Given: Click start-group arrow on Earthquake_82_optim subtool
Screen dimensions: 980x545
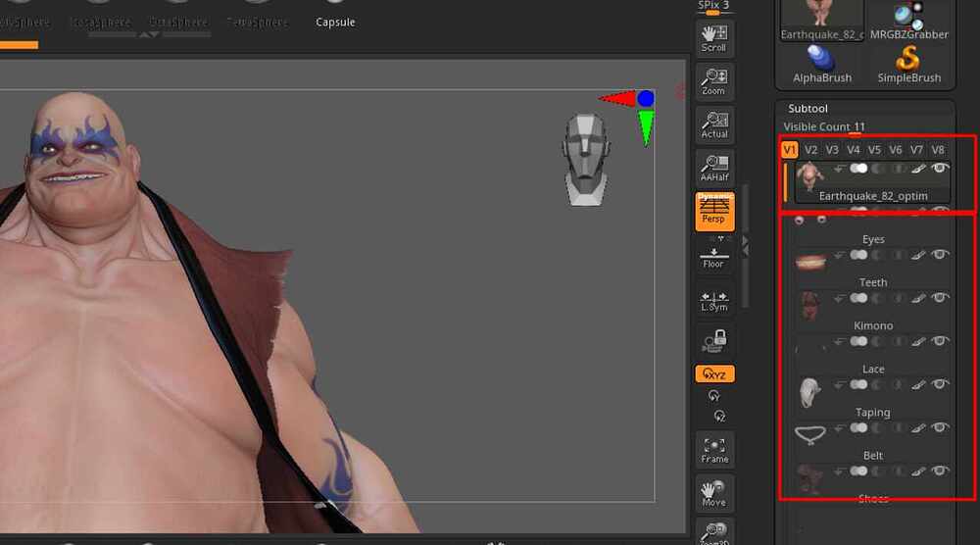Looking at the screenshot, I should [x=840, y=169].
